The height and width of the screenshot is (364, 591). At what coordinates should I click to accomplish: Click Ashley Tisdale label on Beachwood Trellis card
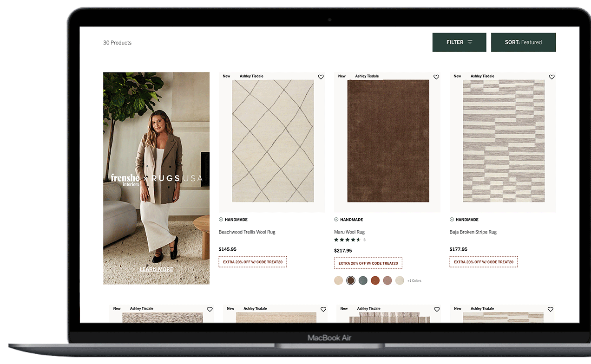(x=251, y=76)
